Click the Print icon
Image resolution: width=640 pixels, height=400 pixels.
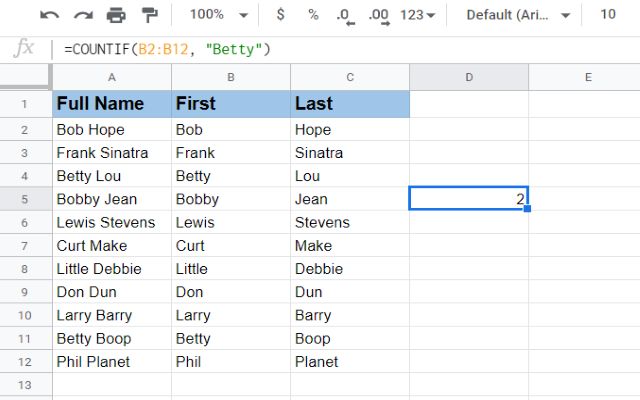click(x=116, y=15)
